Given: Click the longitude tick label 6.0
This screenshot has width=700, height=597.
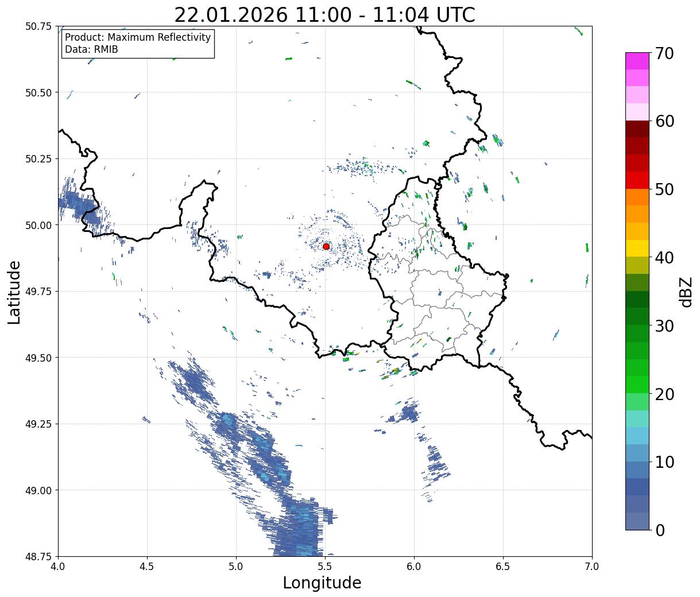Looking at the screenshot, I should 414,567.
